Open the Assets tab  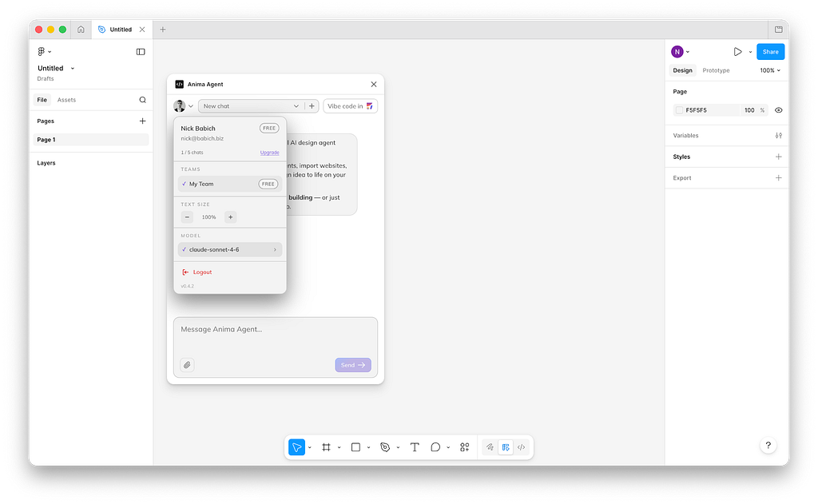(x=66, y=100)
